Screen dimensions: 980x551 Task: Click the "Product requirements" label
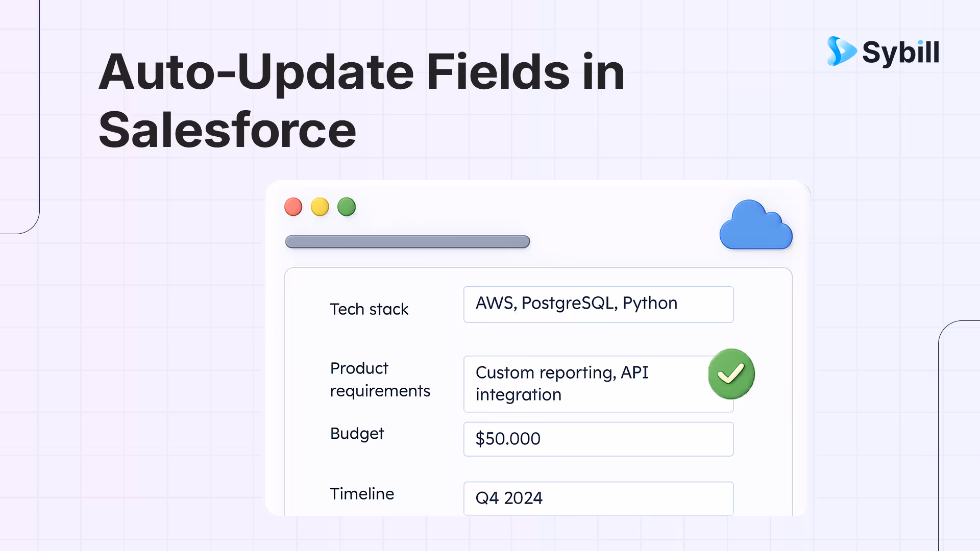point(380,380)
